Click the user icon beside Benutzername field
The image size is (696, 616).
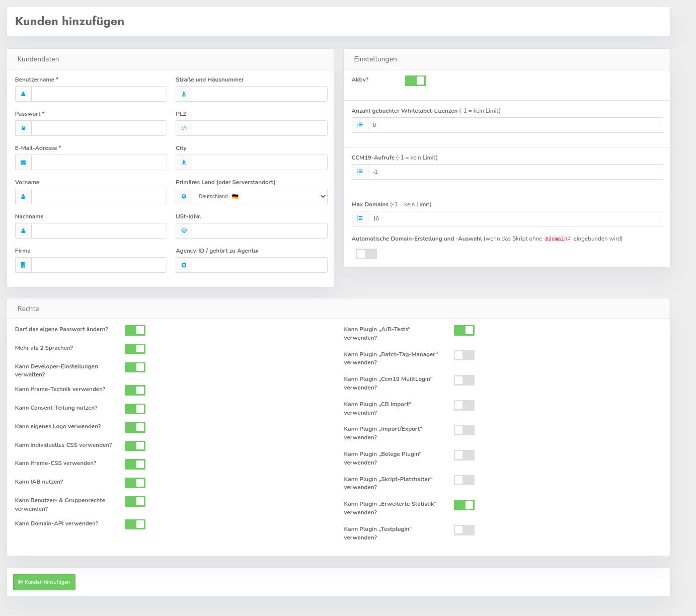[23, 94]
